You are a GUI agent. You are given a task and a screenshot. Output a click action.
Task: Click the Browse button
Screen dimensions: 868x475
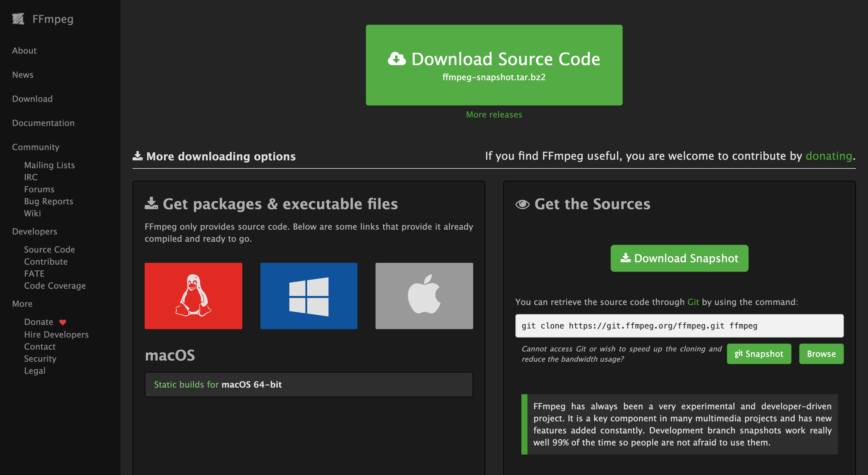point(822,354)
